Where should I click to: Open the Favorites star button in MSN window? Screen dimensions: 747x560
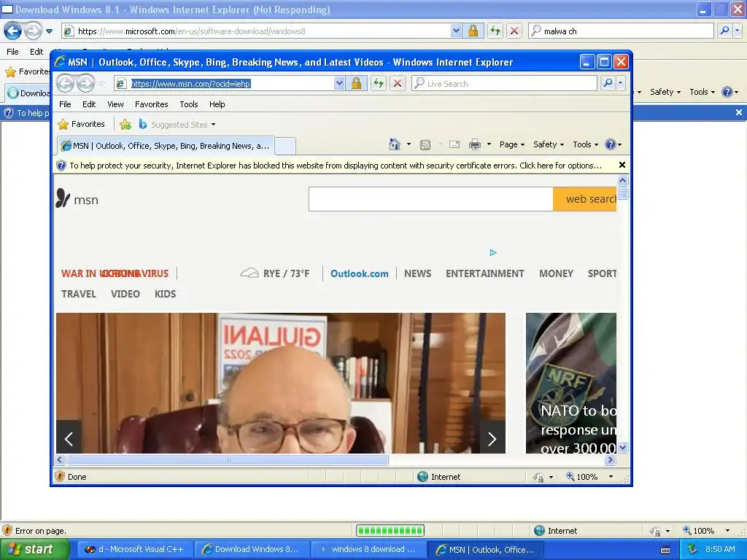tap(81, 124)
